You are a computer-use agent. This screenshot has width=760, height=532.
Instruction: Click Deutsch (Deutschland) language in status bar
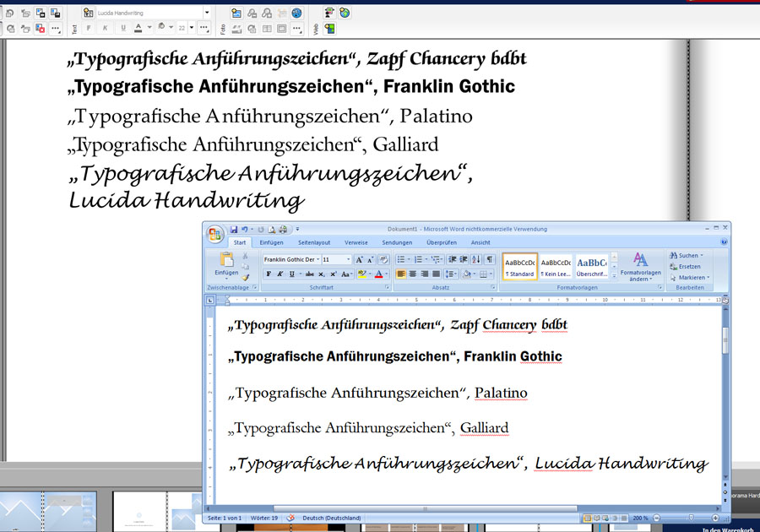[x=332, y=518]
